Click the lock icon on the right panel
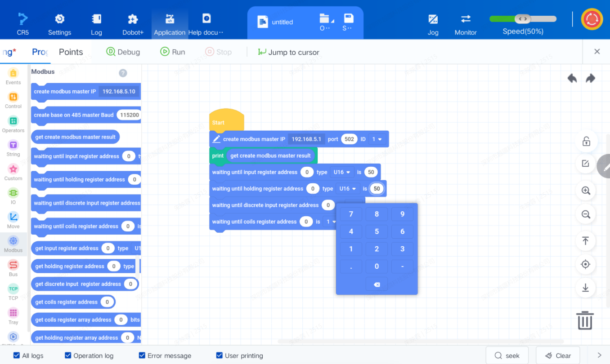 585,141
